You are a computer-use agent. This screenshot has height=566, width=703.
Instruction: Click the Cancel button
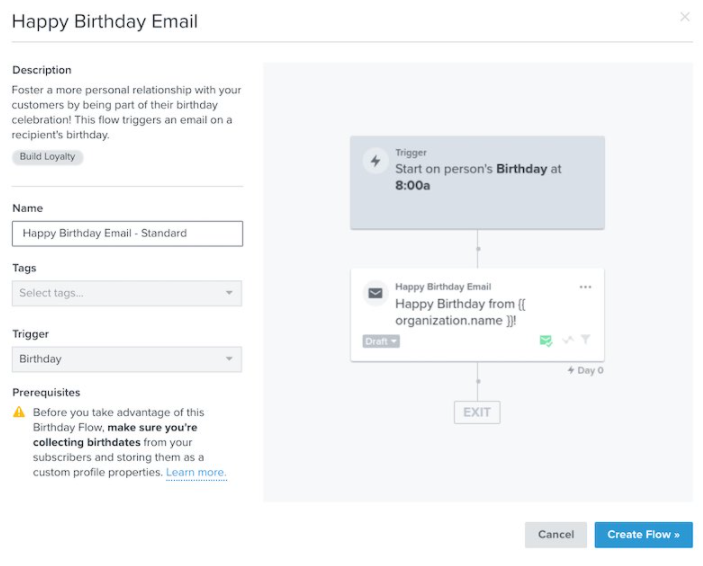click(x=556, y=535)
